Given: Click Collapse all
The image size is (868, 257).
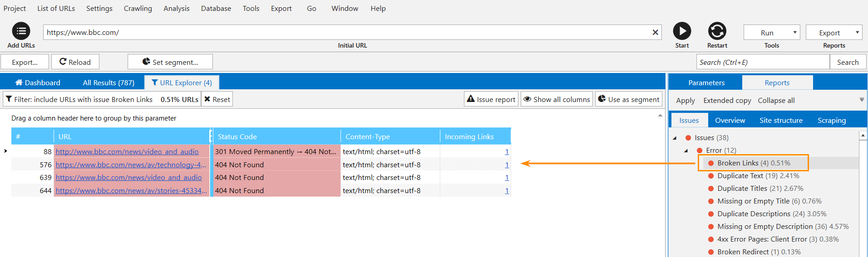Looking at the screenshot, I should (776, 100).
